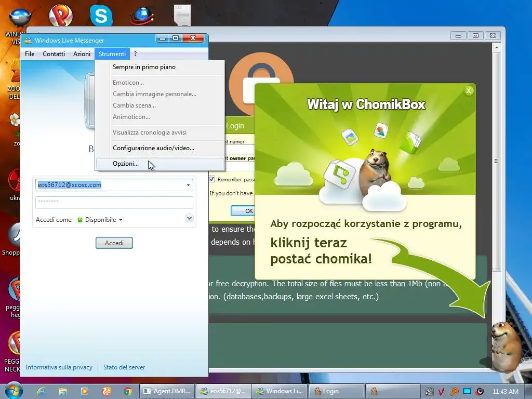532x399 pixels.
Task: Expand sign-in options chevron button
Action: click(189, 218)
